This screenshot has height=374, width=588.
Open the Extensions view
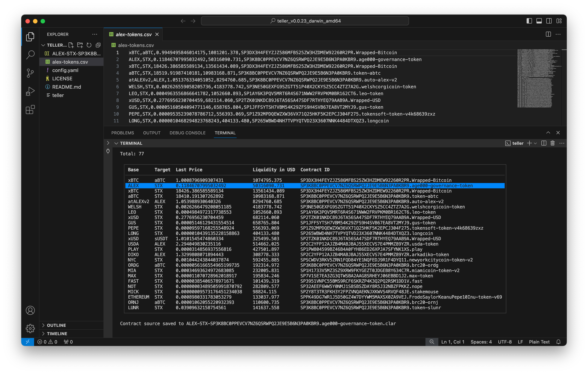pos(30,110)
